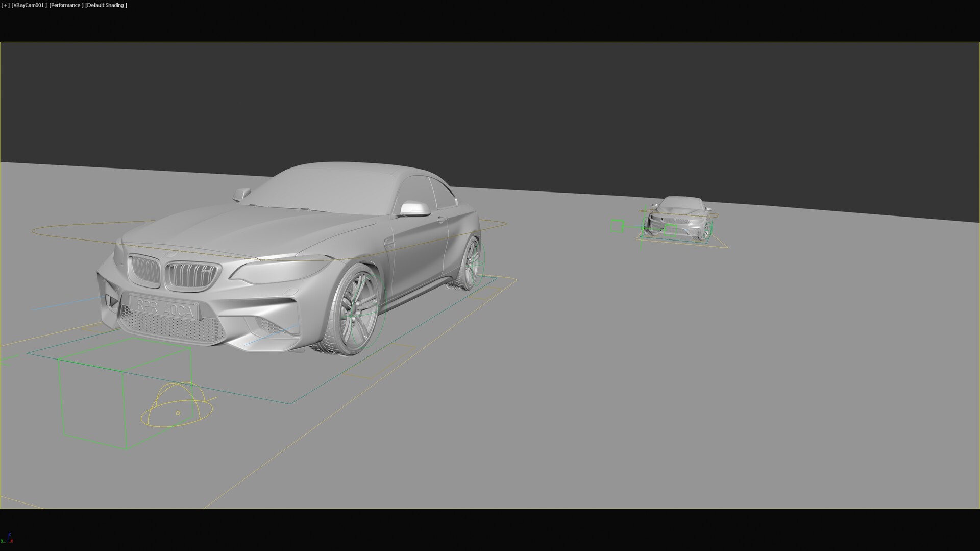Open the Performance viewport menu

click(66, 5)
